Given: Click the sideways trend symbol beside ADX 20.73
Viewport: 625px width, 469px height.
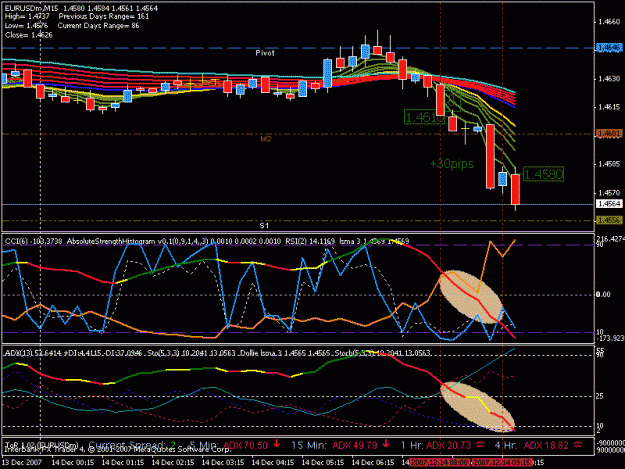Looking at the screenshot, I should [x=480, y=445].
